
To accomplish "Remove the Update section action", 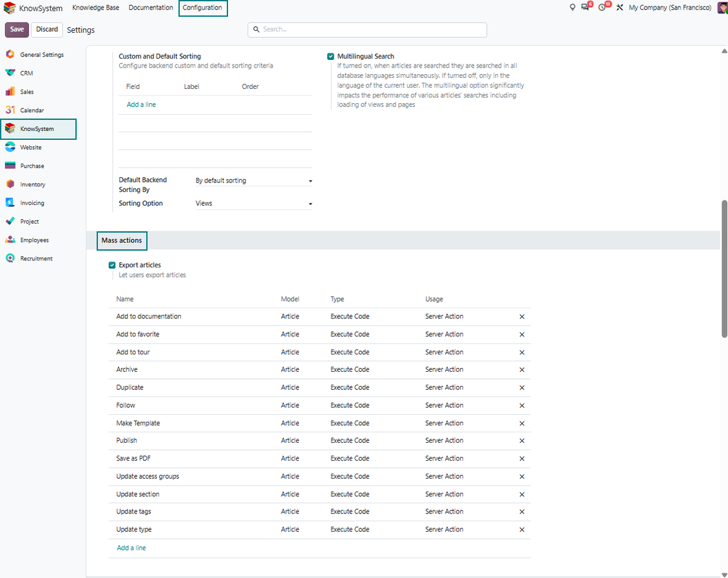I will 522,494.
